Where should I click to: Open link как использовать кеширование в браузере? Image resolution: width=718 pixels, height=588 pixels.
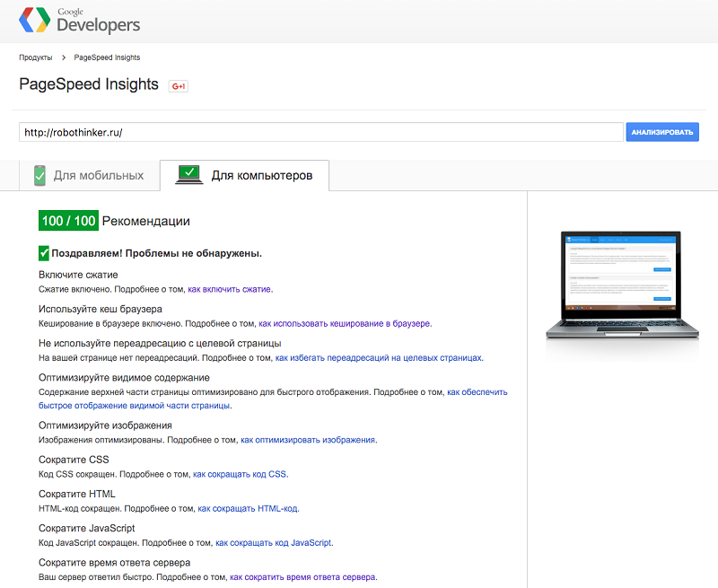pyautogui.click(x=345, y=324)
